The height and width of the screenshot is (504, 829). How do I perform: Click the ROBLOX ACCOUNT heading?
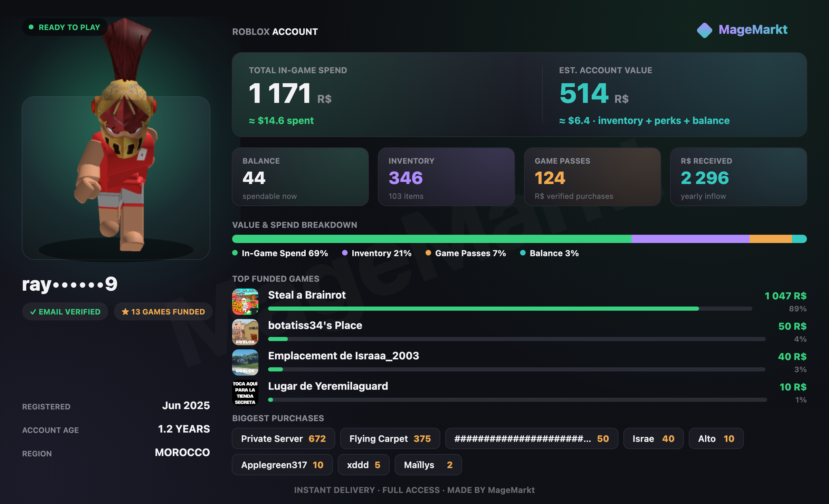point(275,32)
